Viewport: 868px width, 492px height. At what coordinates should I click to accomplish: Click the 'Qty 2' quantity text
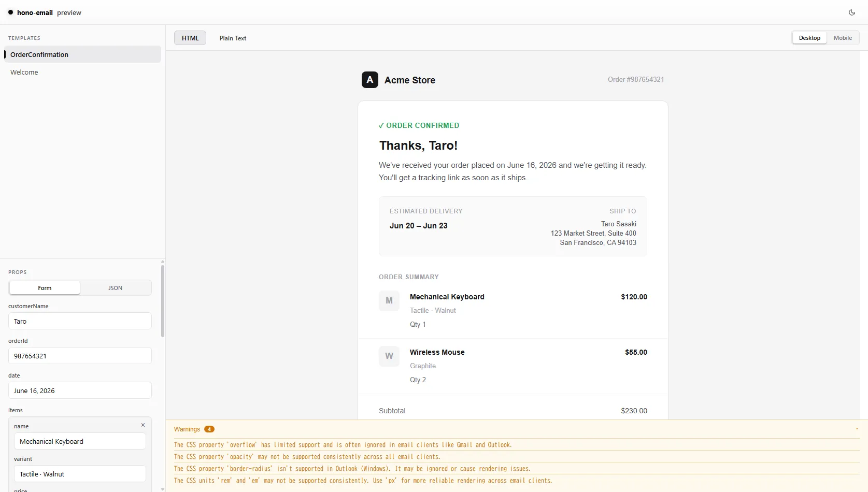418,380
